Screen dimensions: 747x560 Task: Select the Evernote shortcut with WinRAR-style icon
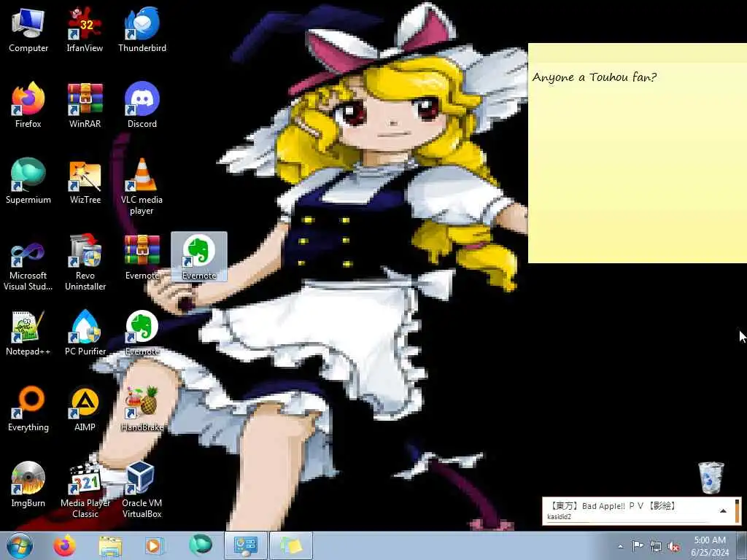click(x=142, y=257)
